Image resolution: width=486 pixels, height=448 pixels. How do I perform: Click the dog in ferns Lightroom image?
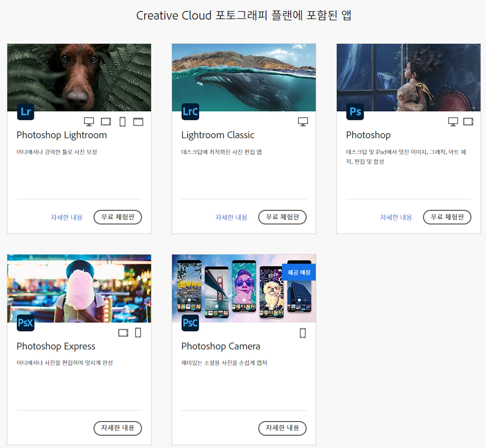click(79, 78)
